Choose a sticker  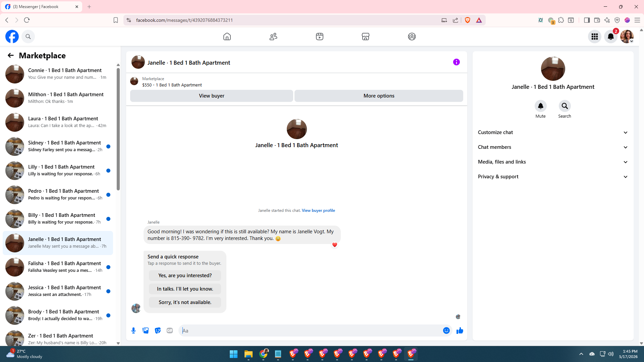tap(158, 331)
